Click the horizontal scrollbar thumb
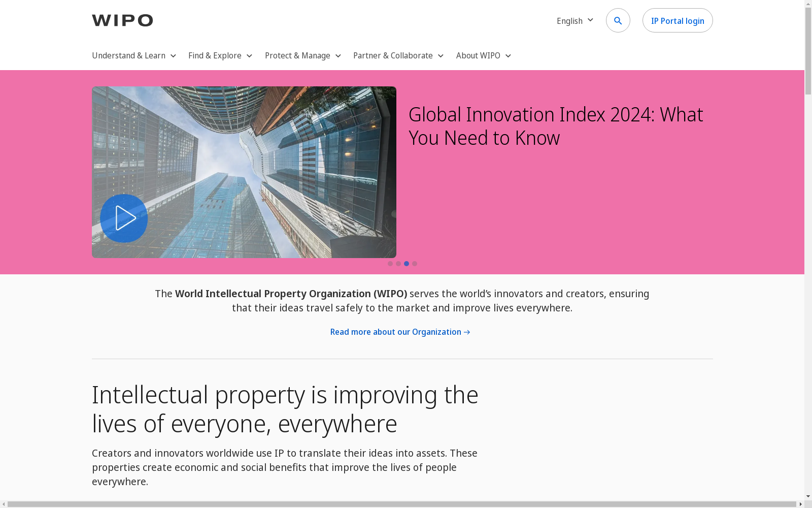 401,504
